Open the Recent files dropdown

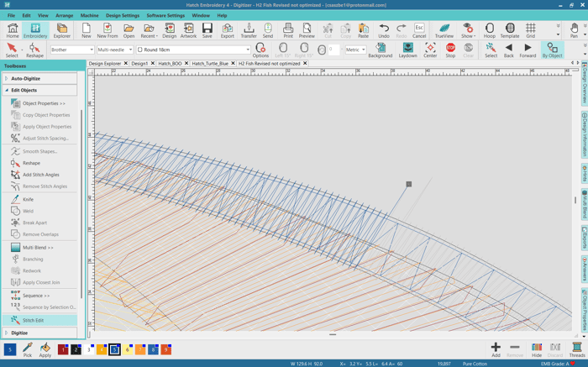pos(149,30)
